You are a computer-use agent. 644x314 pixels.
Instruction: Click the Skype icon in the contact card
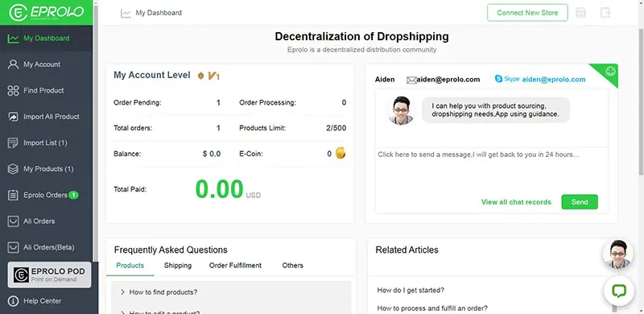click(498, 79)
